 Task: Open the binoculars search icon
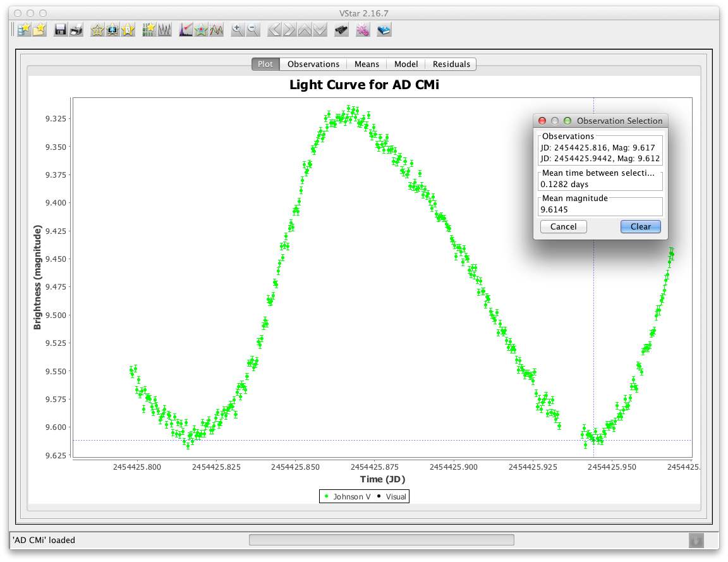[341, 30]
